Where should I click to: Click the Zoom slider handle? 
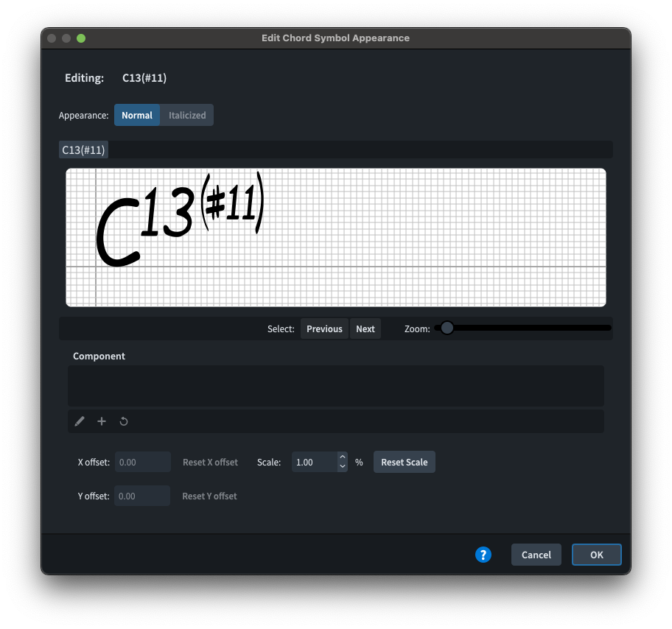(x=447, y=328)
